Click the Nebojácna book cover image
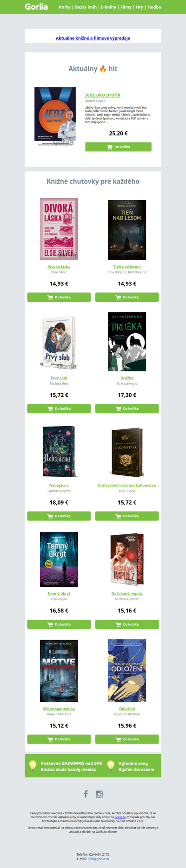 pos(59,452)
